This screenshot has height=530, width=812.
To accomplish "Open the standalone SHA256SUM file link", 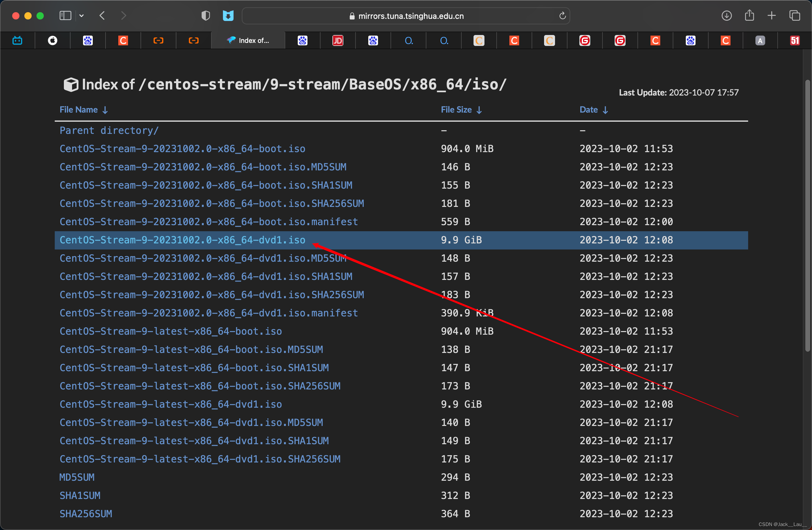I will (x=86, y=514).
